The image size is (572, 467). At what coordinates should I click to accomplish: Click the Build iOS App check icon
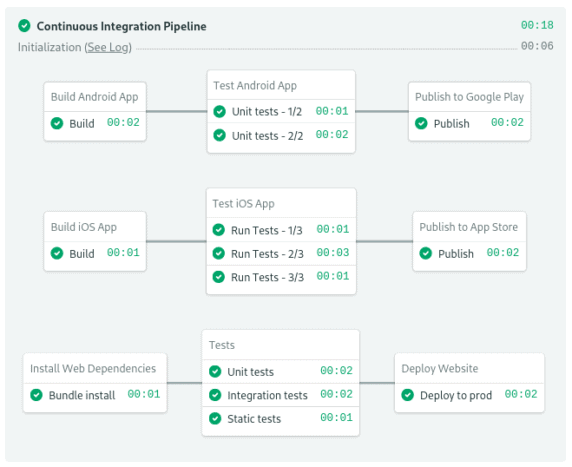57,253
